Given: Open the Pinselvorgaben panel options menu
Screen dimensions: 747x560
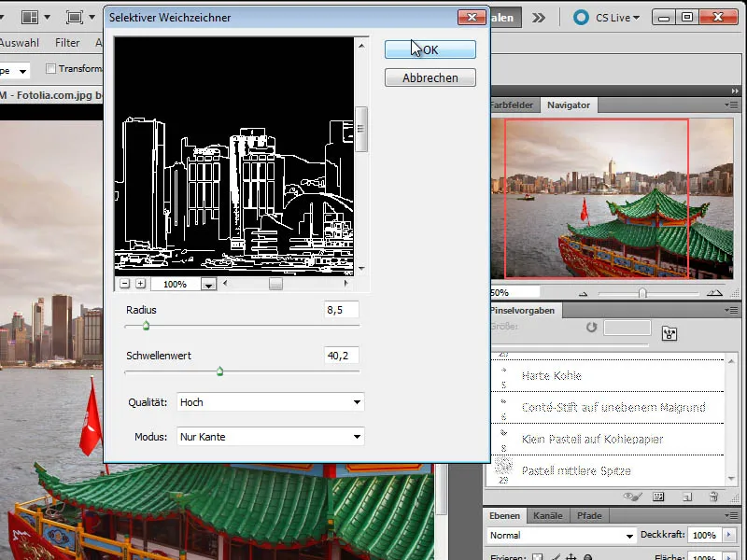Looking at the screenshot, I should point(731,311).
